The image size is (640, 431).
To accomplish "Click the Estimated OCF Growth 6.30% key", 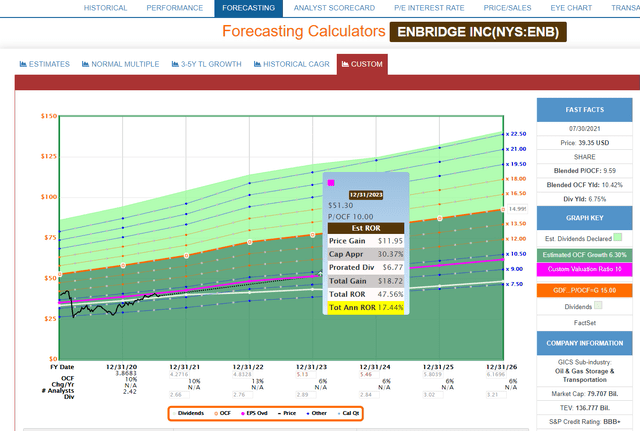I will pos(584,255).
